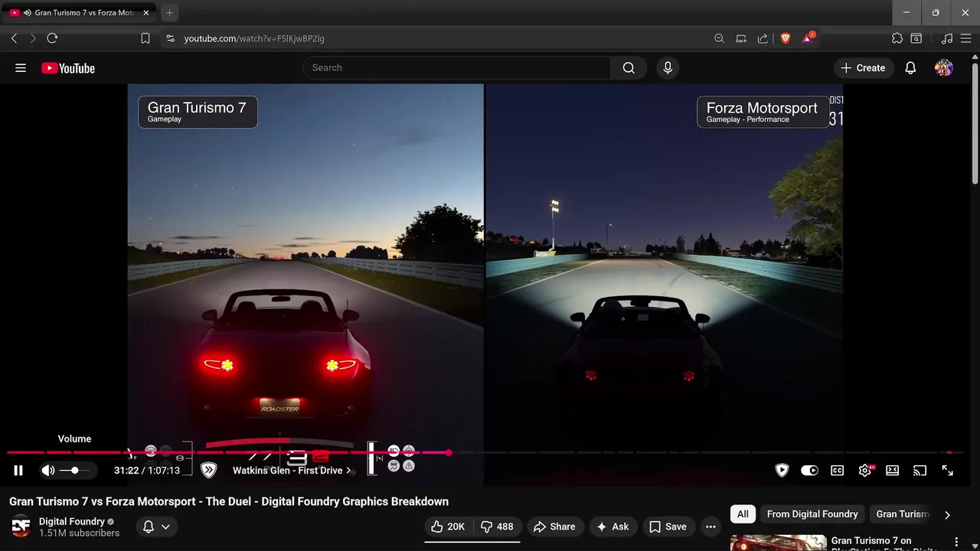Image resolution: width=980 pixels, height=551 pixels.
Task: Focus the YouTube search box
Action: click(457, 68)
